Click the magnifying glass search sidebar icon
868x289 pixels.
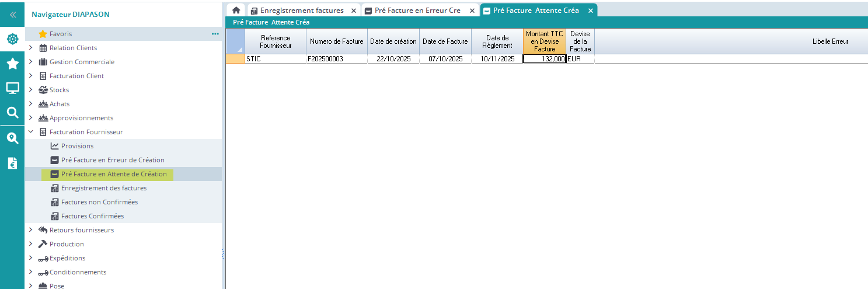12,113
